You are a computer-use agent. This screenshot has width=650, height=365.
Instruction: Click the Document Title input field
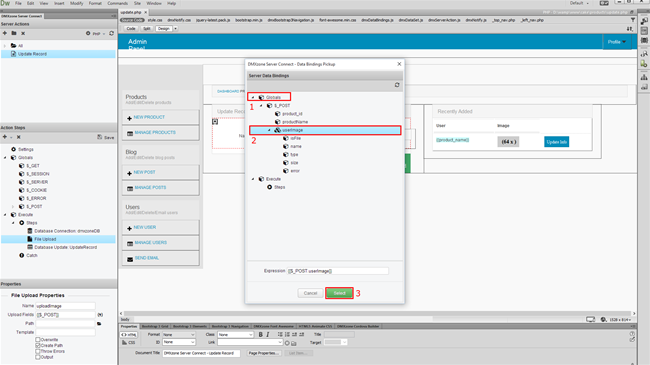[x=201, y=353]
